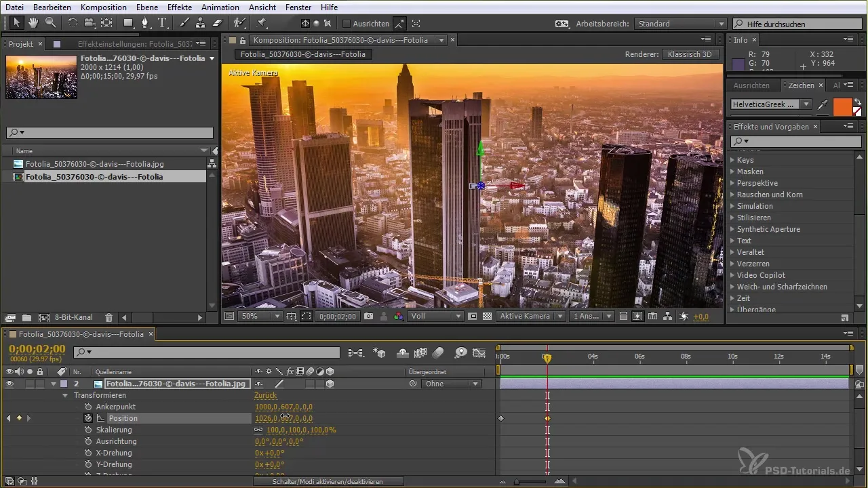Click the Position keyframe at 0s

(x=500, y=418)
